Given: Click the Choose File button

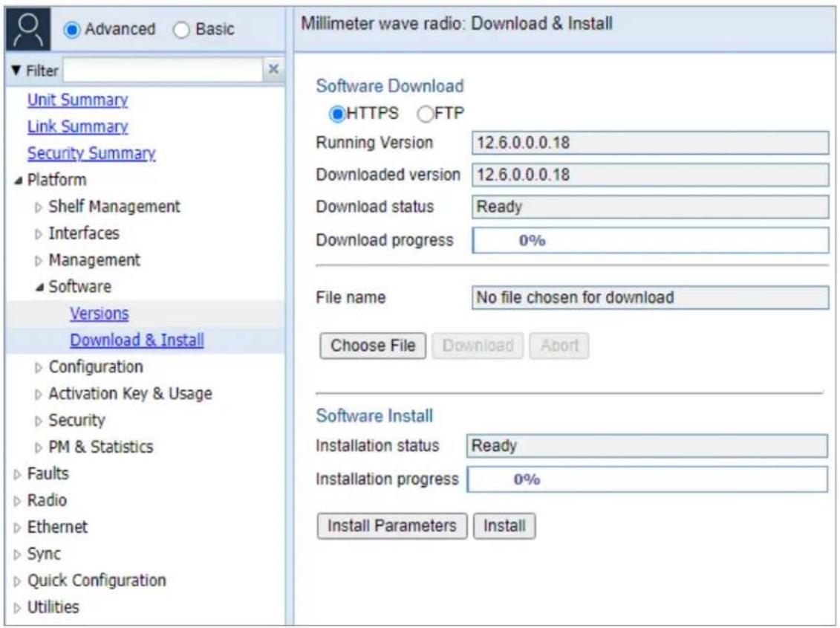Looking at the screenshot, I should coord(373,346).
